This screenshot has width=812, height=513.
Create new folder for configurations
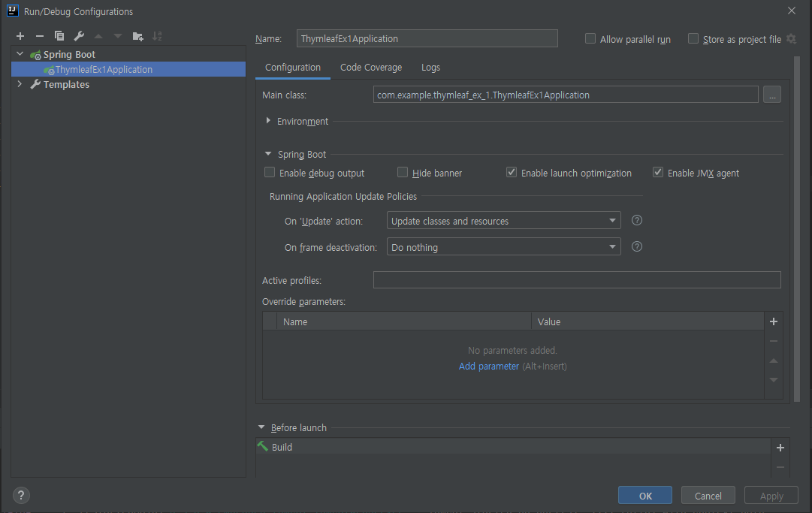point(137,36)
